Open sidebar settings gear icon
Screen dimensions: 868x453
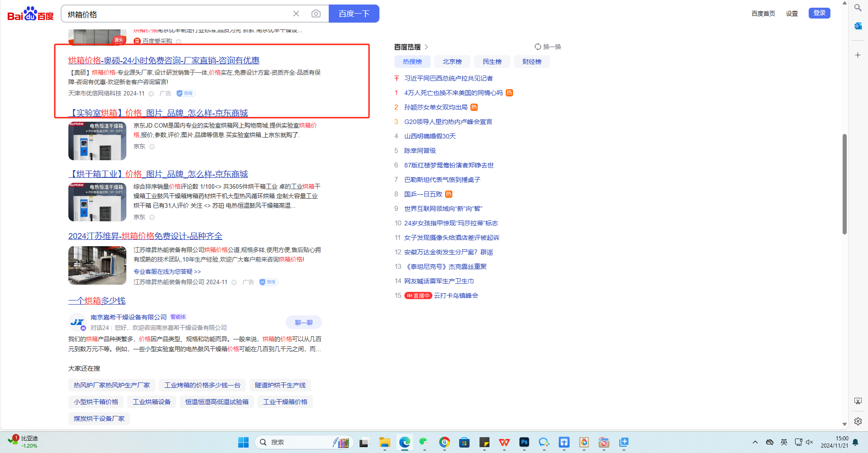click(858, 421)
